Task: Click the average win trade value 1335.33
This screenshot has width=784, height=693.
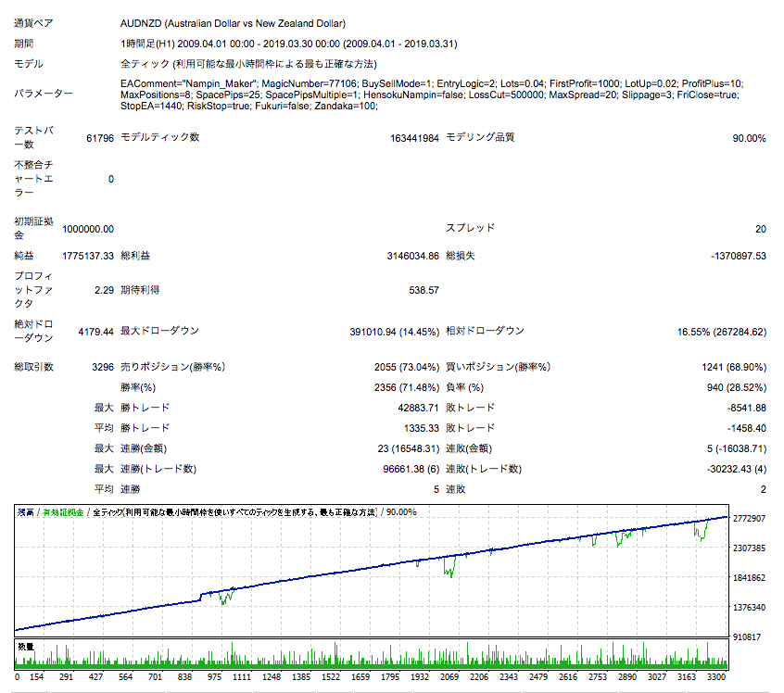Action: click(422, 429)
